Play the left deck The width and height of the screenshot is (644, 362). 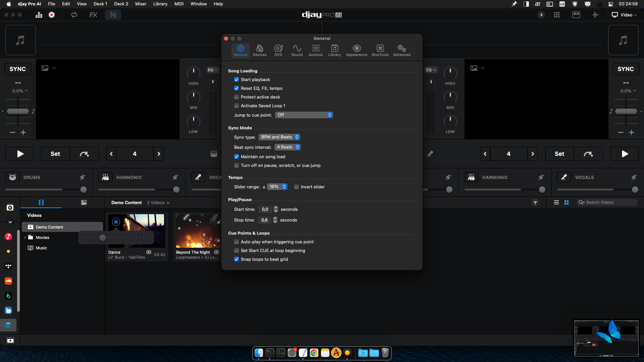click(x=20, y=154)
